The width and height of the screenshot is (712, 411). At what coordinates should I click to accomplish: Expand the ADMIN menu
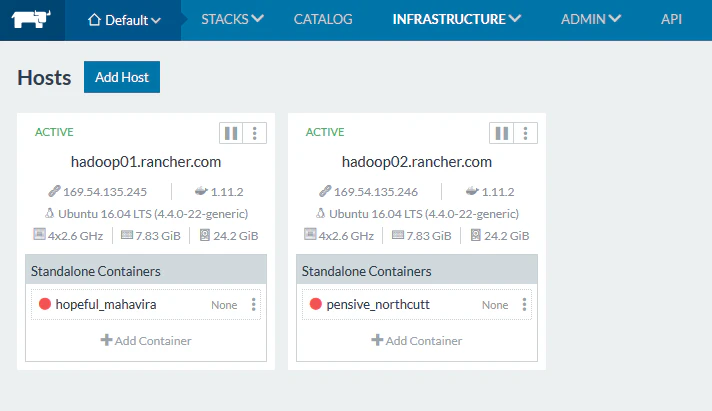click(591, 19)
